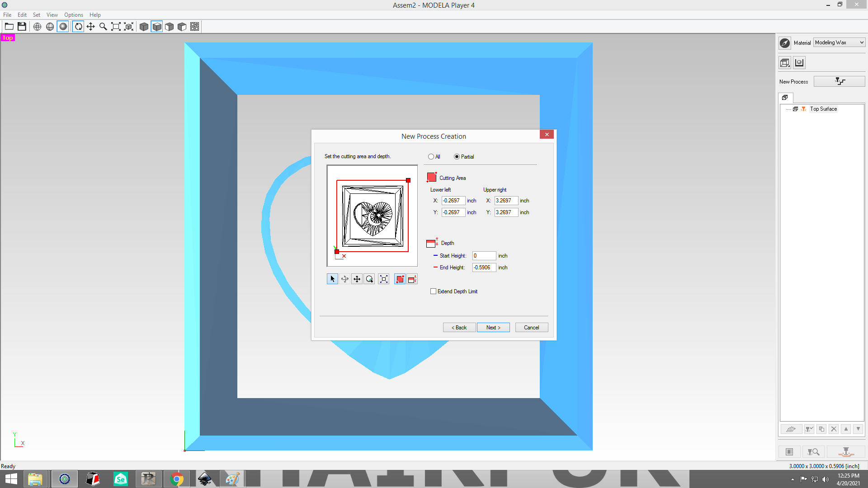Click the scale-to-fit selection icon
This screenshot has width=868, height=488.
point(384,279)
